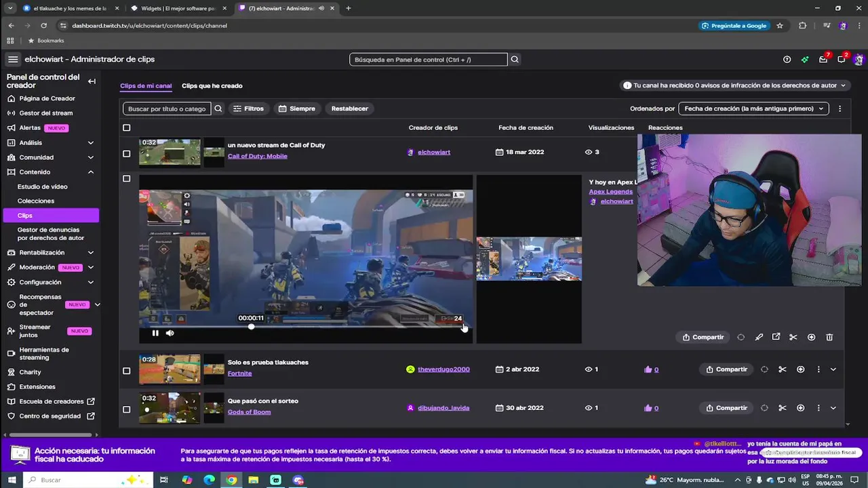The width and height of the screenshot is (868, 488).
Task: Collapse the Contenido sidebar section
Action: pyautogui.click(x=91, y=172)
